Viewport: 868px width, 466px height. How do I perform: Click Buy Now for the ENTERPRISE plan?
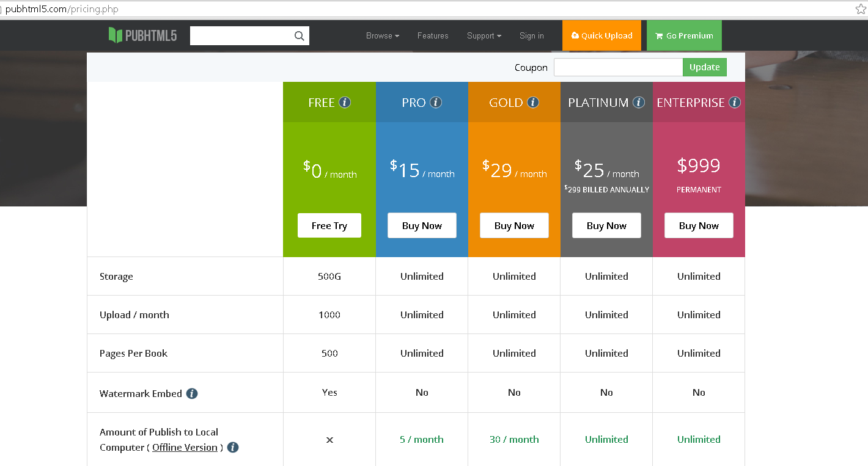(x=699, y=225)
